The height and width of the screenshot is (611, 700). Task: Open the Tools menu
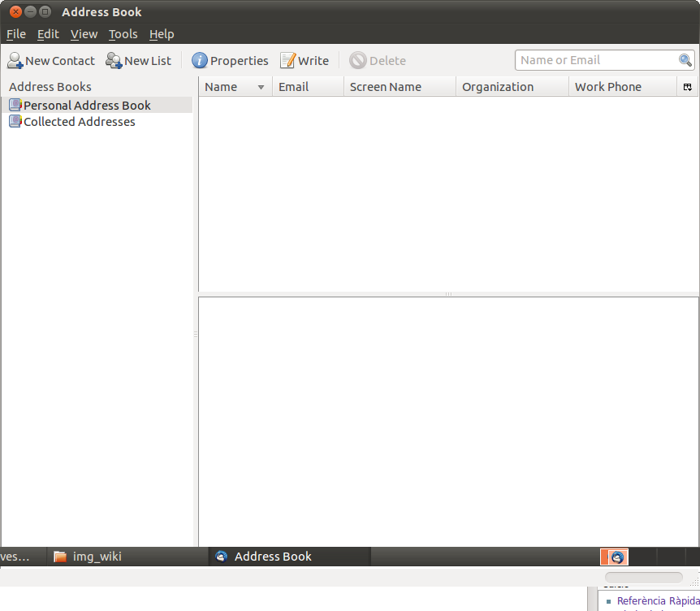[123, 34]
